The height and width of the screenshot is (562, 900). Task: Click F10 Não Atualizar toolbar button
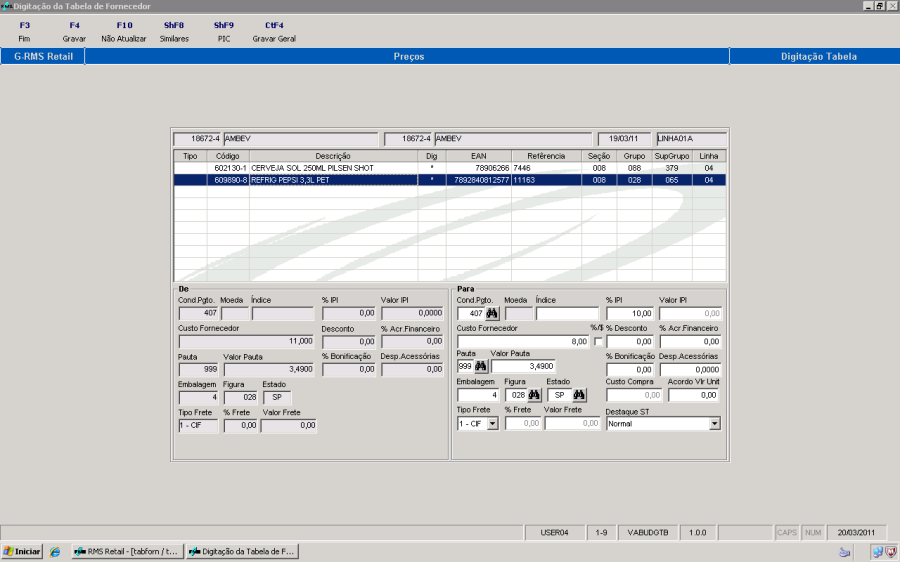pos(124,32)
